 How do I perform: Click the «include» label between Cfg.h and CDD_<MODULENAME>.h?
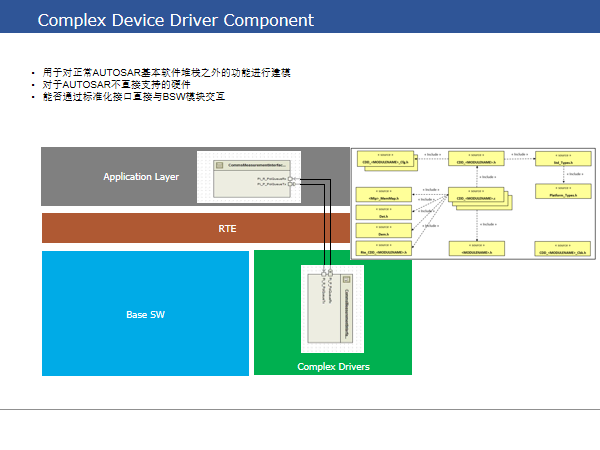(x=432, y=155)
